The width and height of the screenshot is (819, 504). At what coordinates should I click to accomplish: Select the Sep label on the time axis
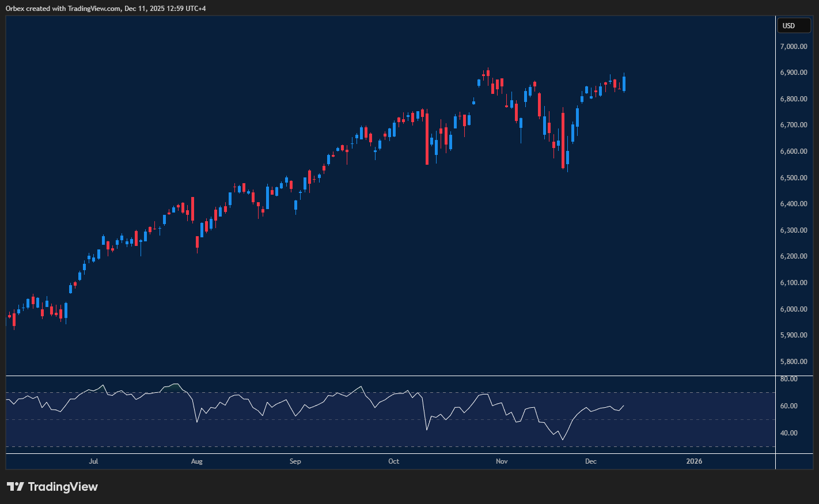[x=294, y=461]
